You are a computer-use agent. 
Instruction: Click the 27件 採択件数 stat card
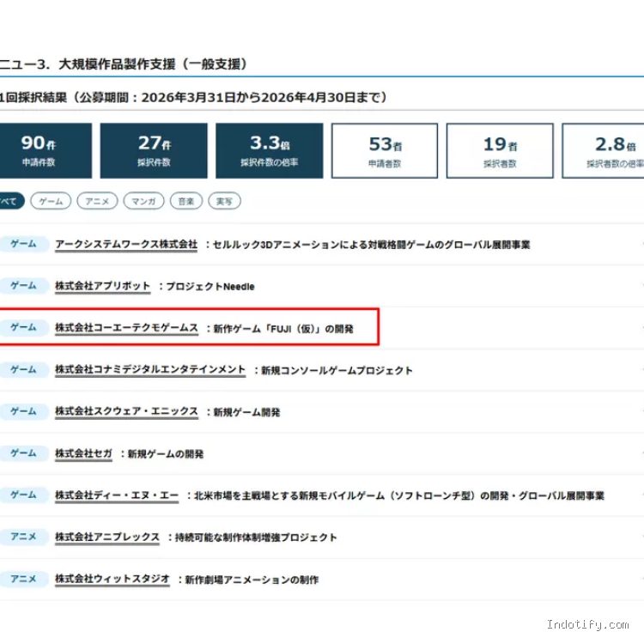pyautogui.click(x=154, y=151)
